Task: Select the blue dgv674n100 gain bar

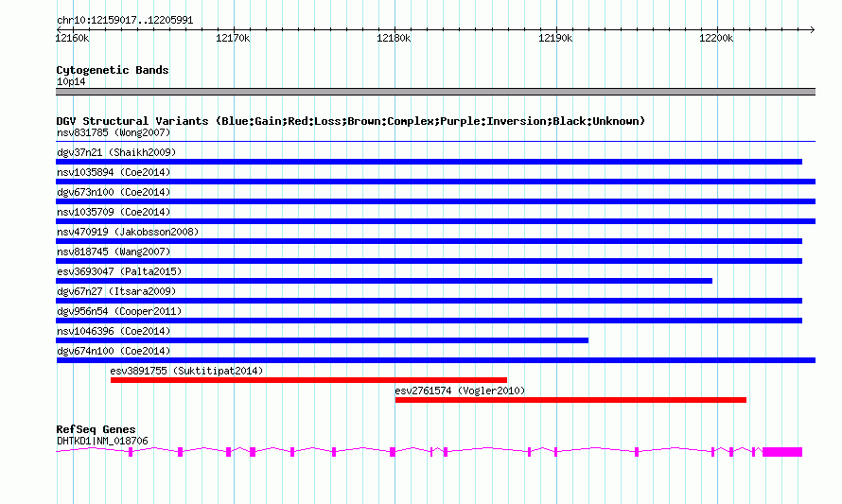Action: tap(435, 360)
